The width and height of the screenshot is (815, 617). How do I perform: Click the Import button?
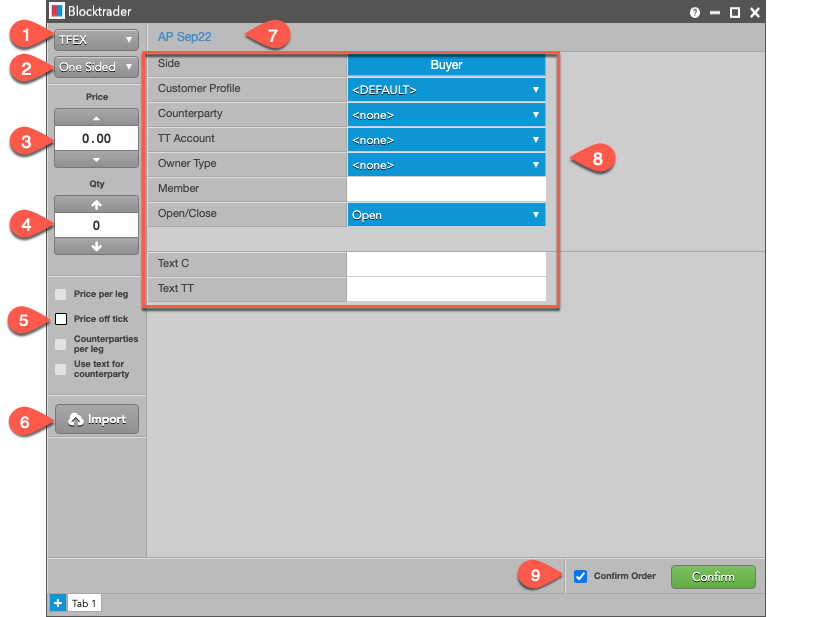tap(96, 419)
